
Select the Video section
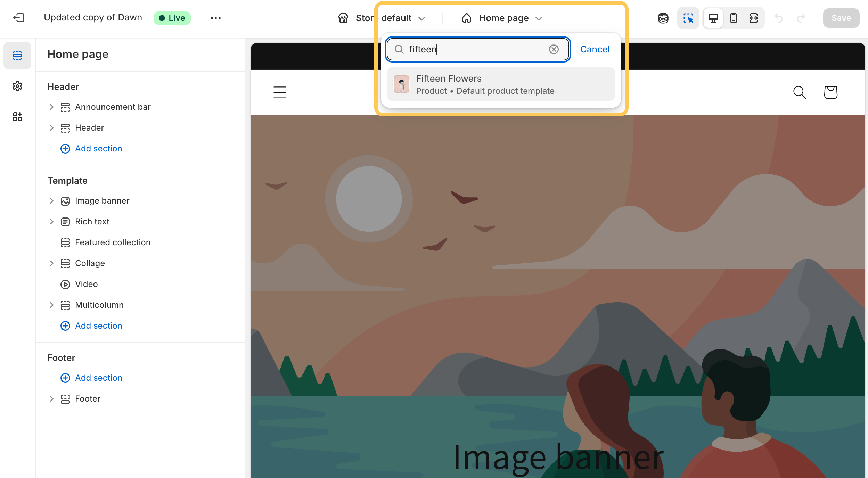(x=86, y=284)
